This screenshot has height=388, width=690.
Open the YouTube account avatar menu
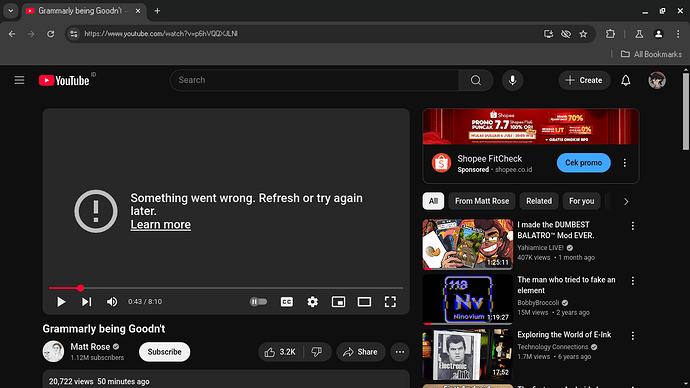pos(657,80)
